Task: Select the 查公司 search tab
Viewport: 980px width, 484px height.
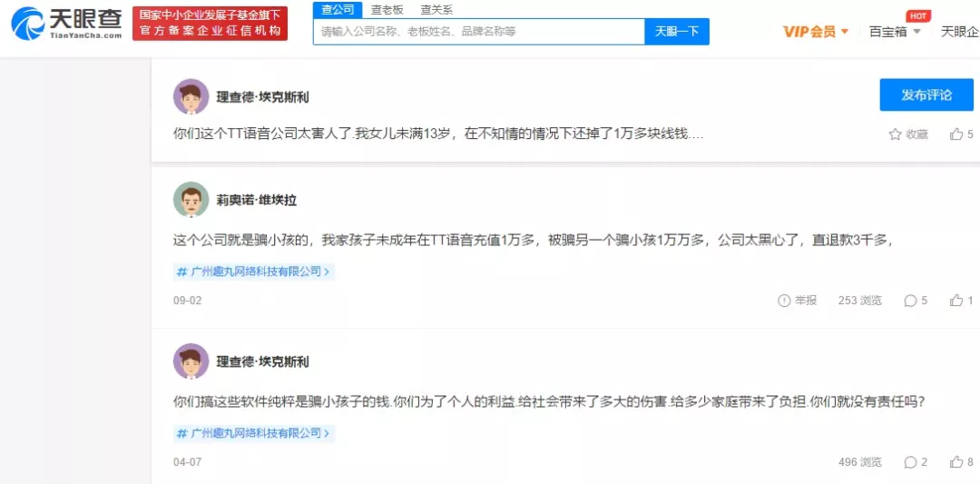Action: pos(338,10)
